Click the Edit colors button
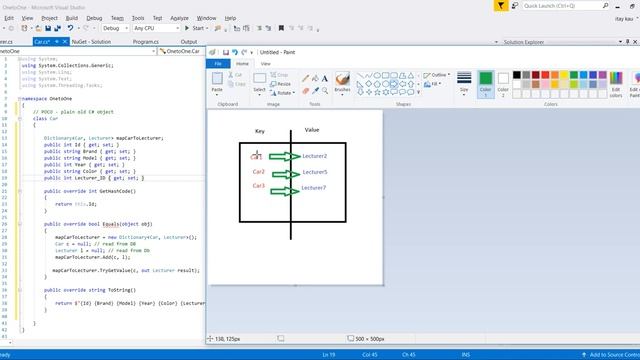Image resolution: width=640 pixels, height=360 pixels. point(616,84)
